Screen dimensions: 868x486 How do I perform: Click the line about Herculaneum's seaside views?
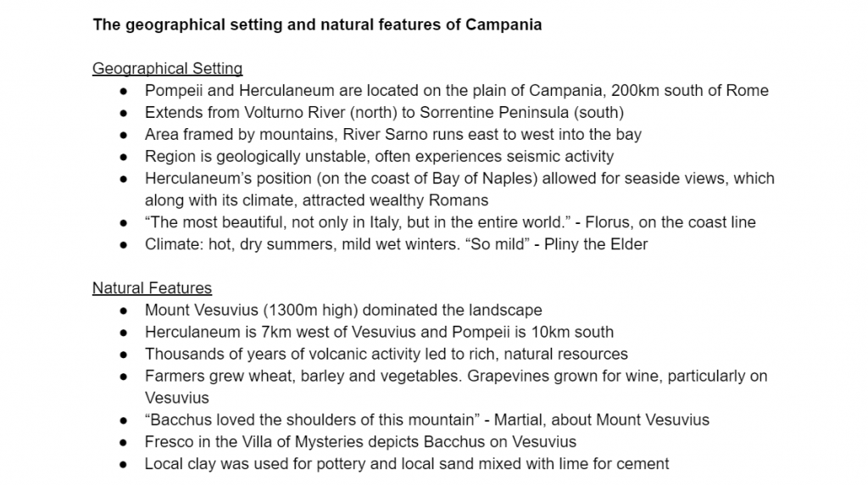tap(459, 179)
